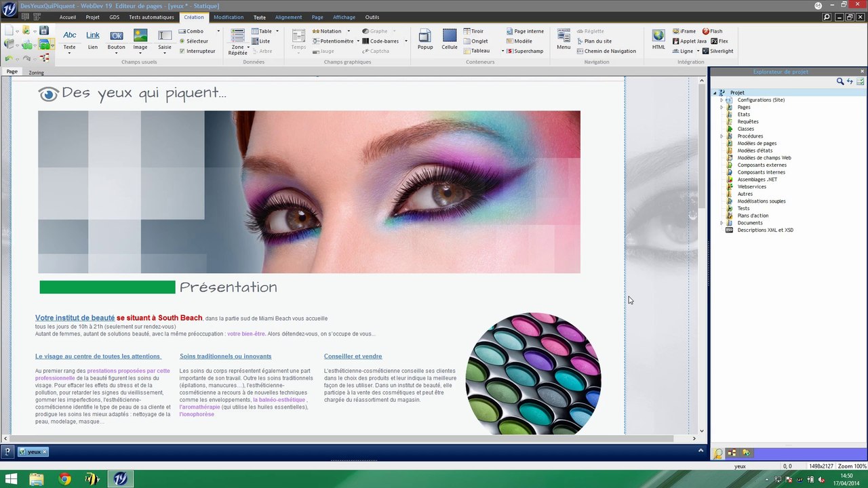This screenshot has height=488, width=868.
Task: Insert a Cellule container
Action: (450, 40)
